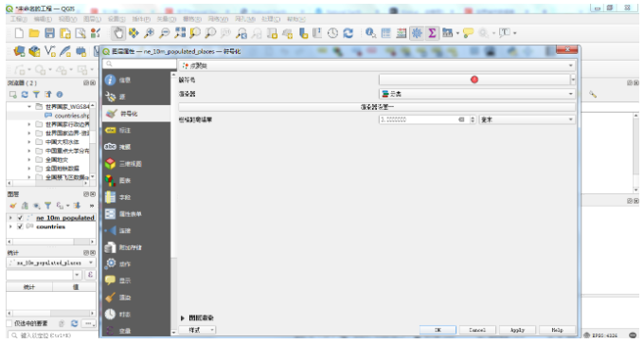
Task: Expand the layer rendering section
Action: coord(183,318)
